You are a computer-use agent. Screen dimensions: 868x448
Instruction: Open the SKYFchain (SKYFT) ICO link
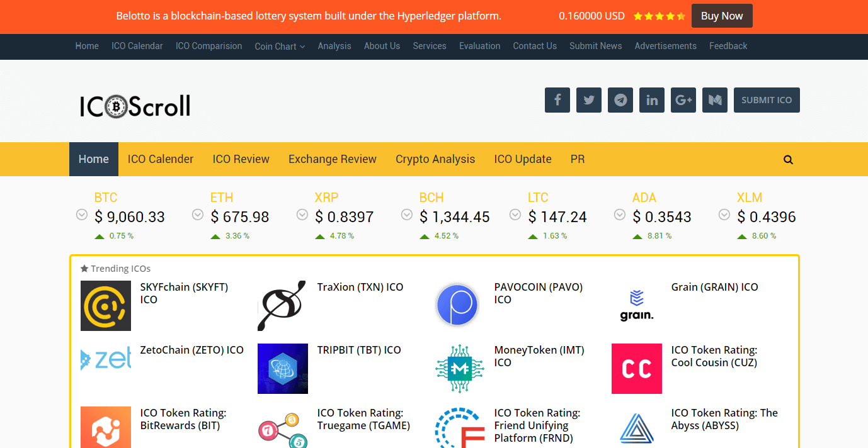point(183,293)
